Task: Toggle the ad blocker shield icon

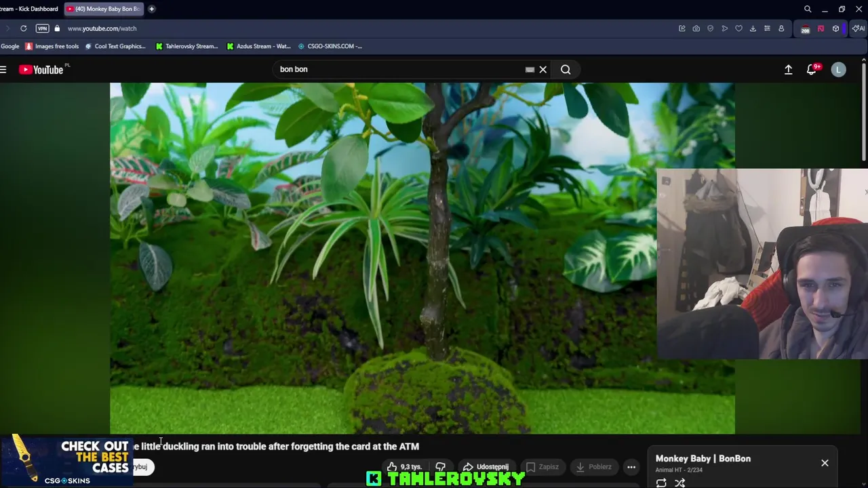Action: click(711, 28)
